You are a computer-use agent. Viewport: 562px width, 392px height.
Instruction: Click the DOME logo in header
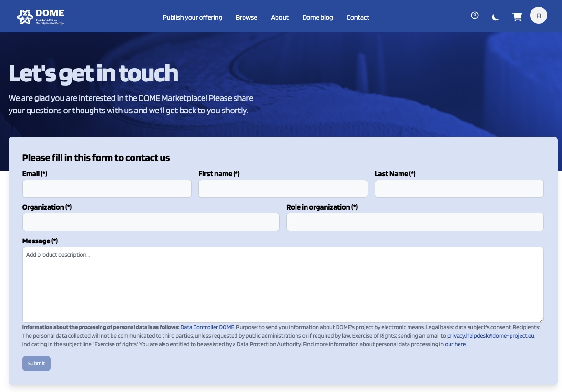pos(41,17)
